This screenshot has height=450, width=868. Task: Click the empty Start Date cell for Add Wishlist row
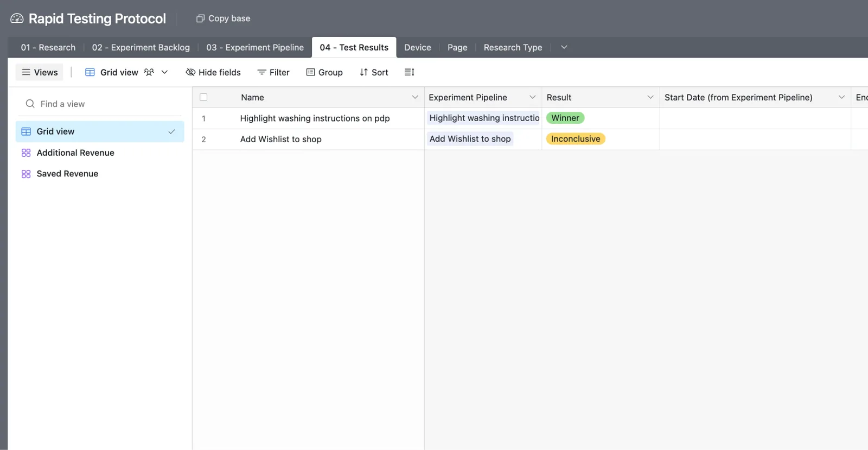755,140
